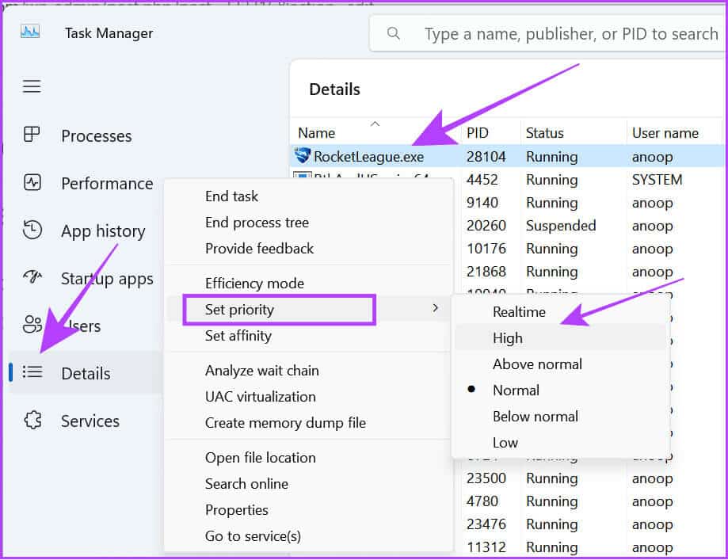Click PID 21868 cell
This screenshot has width=728, height=560.
(486, 271)
